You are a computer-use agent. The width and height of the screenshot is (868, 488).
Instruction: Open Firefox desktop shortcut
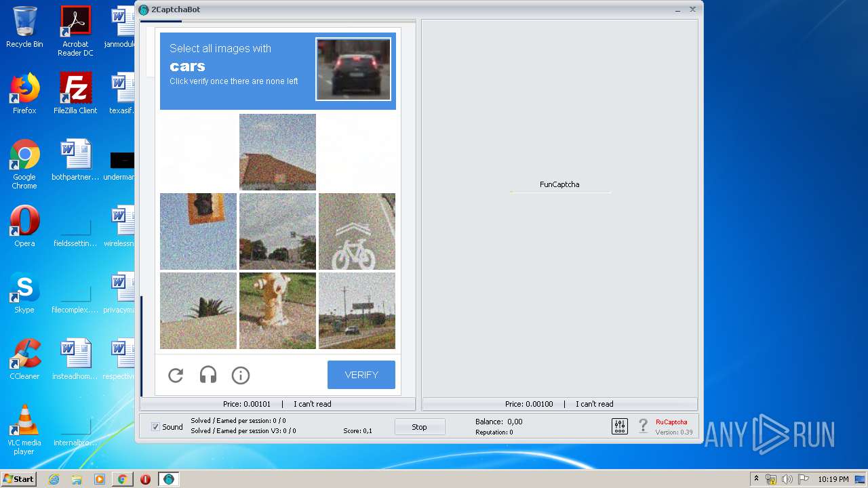tap(24, 94)
